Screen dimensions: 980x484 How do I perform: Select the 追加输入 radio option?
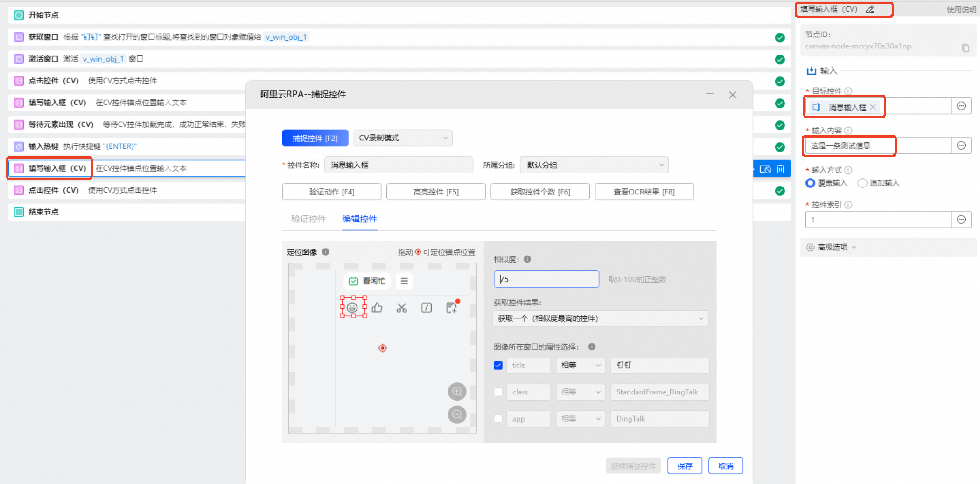point(862,183)
